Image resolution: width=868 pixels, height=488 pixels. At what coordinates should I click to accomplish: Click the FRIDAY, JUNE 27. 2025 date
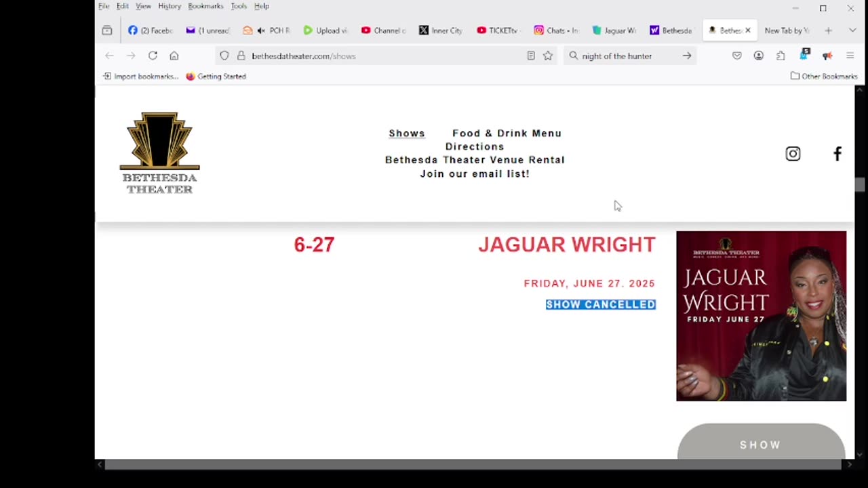589,284
